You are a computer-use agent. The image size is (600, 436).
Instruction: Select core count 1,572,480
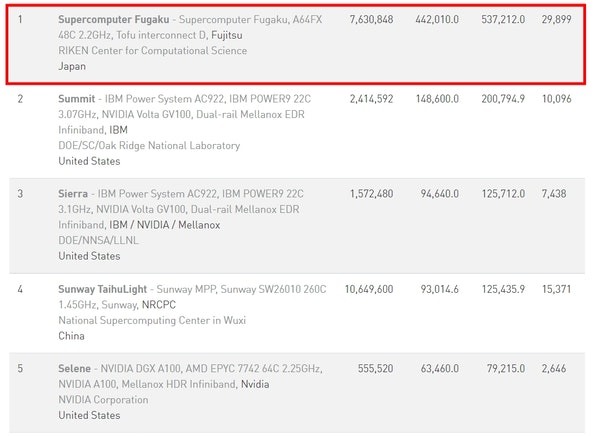coord(371,194)
